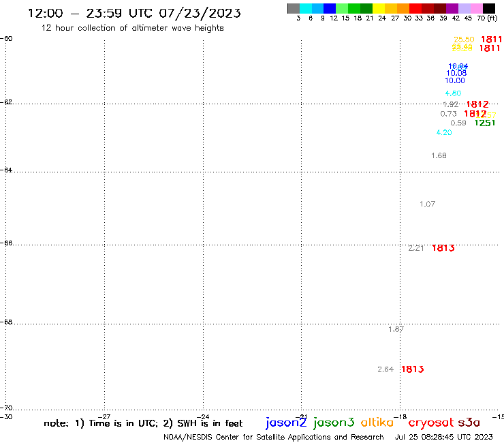Click the gray wave height value 1.67
Viewport: 504px width, 443px height.
click(x=396, y=329)
